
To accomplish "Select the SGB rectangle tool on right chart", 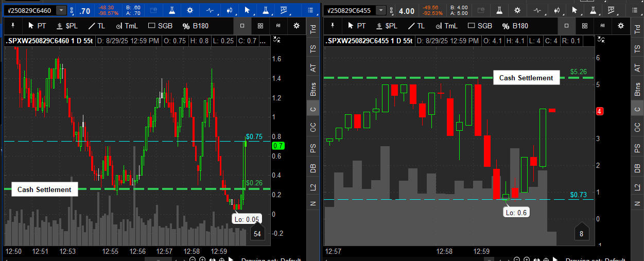I will click(x=479, y=26).
